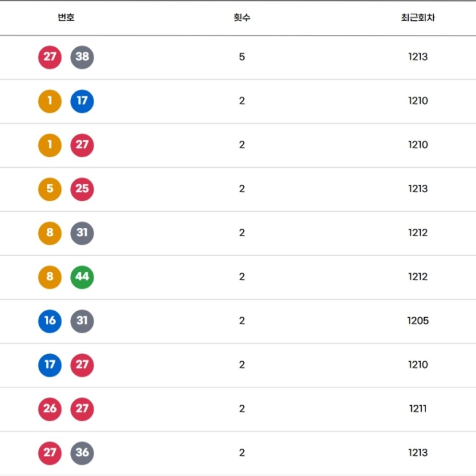Click the recent round 1211 cell
This screenshot has width=476, height=476.
click(x=418, y=409)
